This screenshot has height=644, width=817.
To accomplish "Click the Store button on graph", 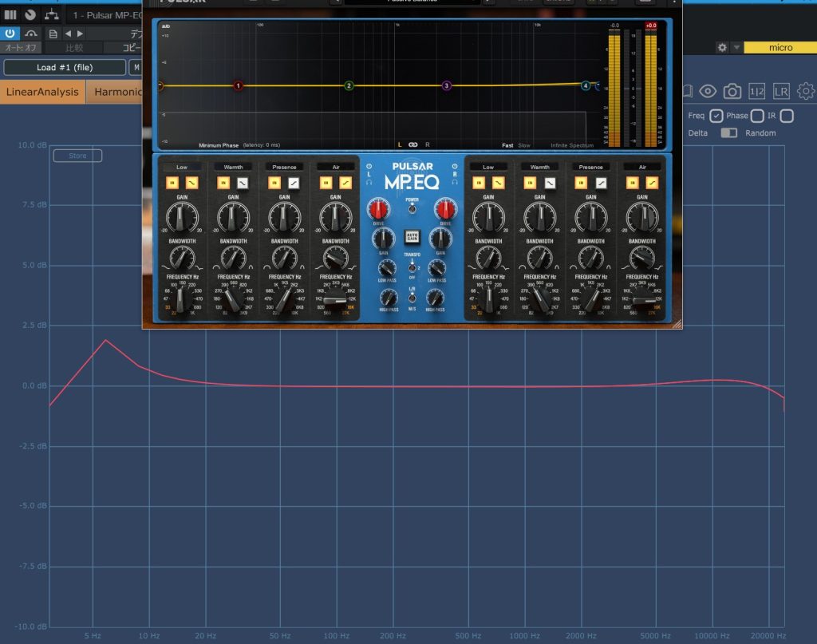I will 77,156.
